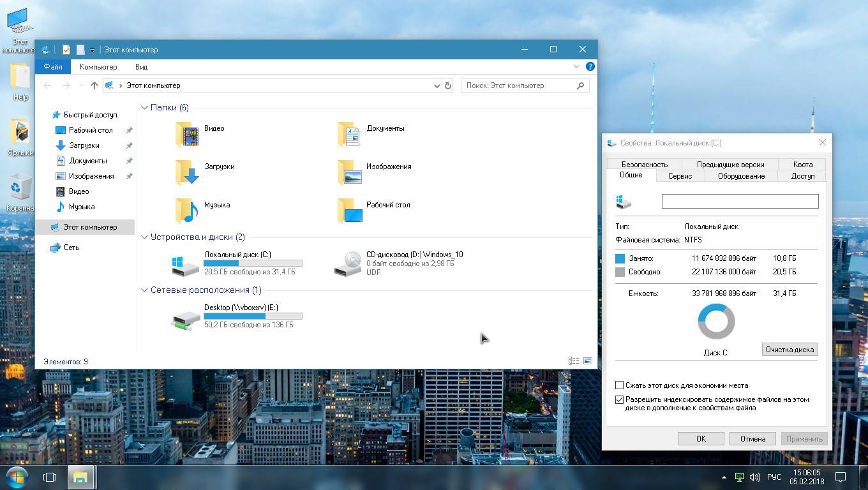Open the recent locations dropdown arrow

pyautogui.click(x=81, y=85)
